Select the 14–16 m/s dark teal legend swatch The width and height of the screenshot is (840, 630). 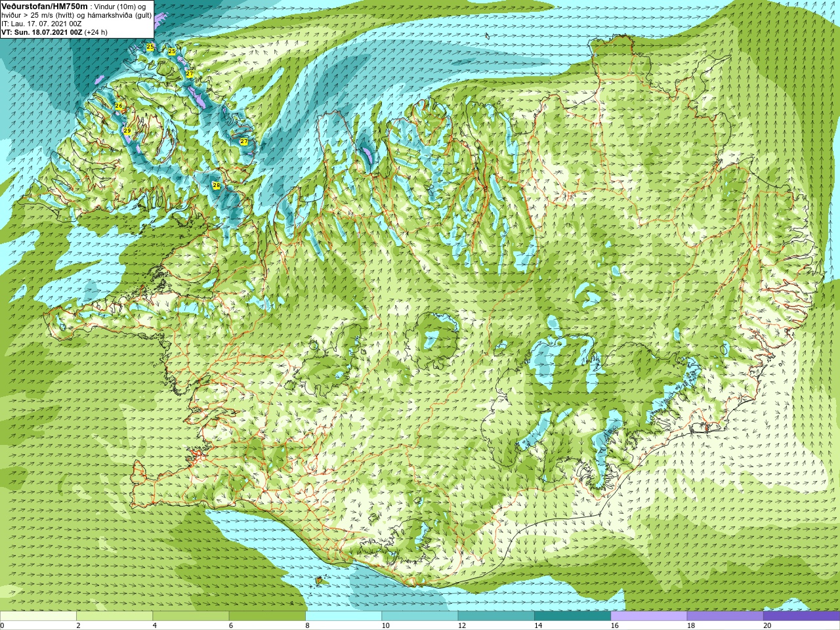pos(573,616)
